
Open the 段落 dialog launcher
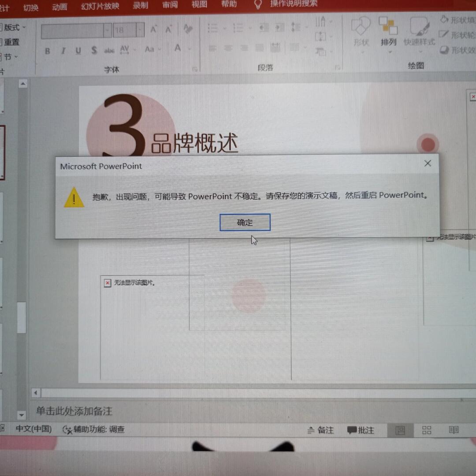(x=338, y=67)
